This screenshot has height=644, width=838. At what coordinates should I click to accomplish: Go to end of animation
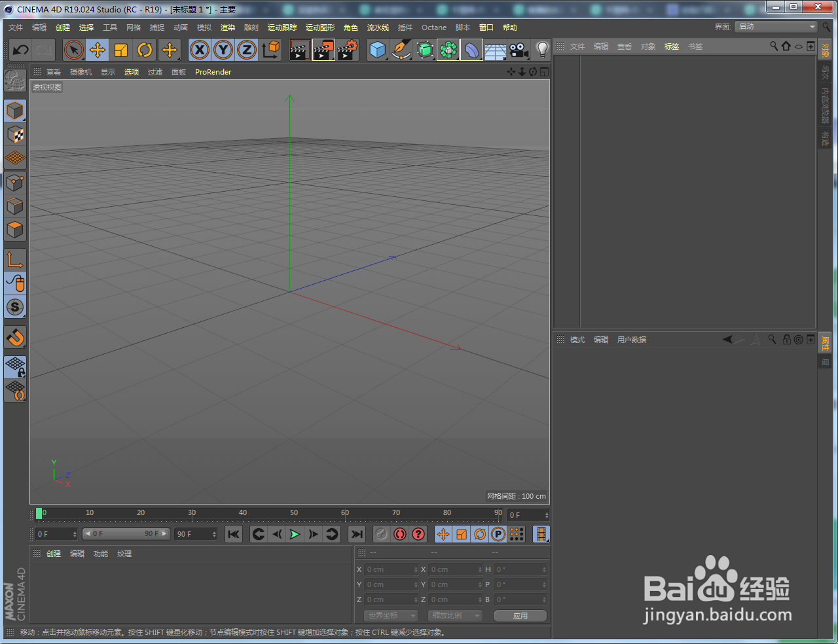coord(357,534)
